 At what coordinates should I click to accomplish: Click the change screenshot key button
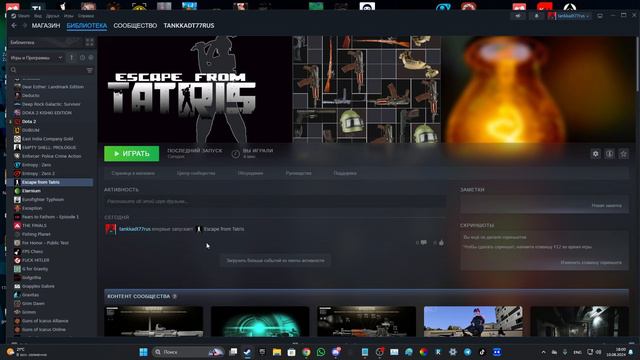click(x=591, y=262)
